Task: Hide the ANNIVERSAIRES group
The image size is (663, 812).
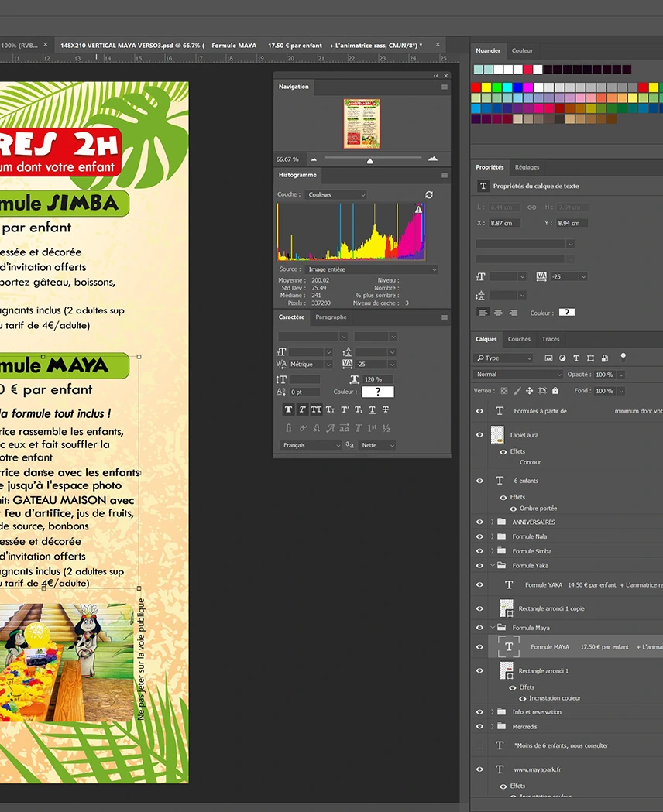Action: click(x=479, y=522)
